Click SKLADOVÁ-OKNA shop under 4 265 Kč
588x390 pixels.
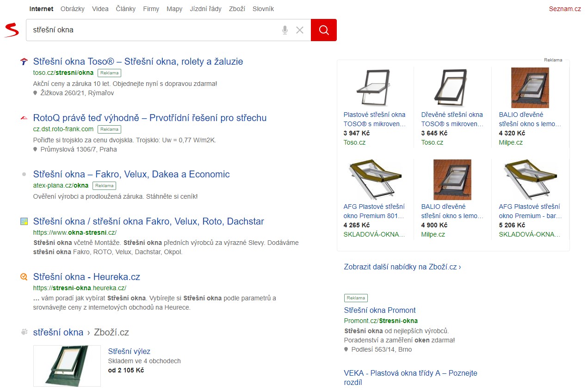pos(374,234)
